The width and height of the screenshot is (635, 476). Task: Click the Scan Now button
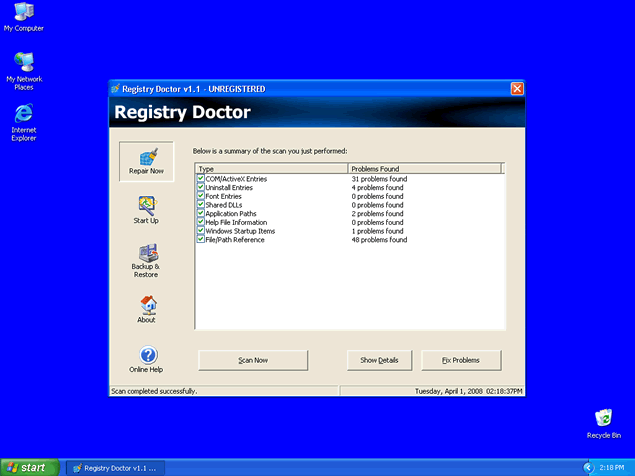click(253, 360)
